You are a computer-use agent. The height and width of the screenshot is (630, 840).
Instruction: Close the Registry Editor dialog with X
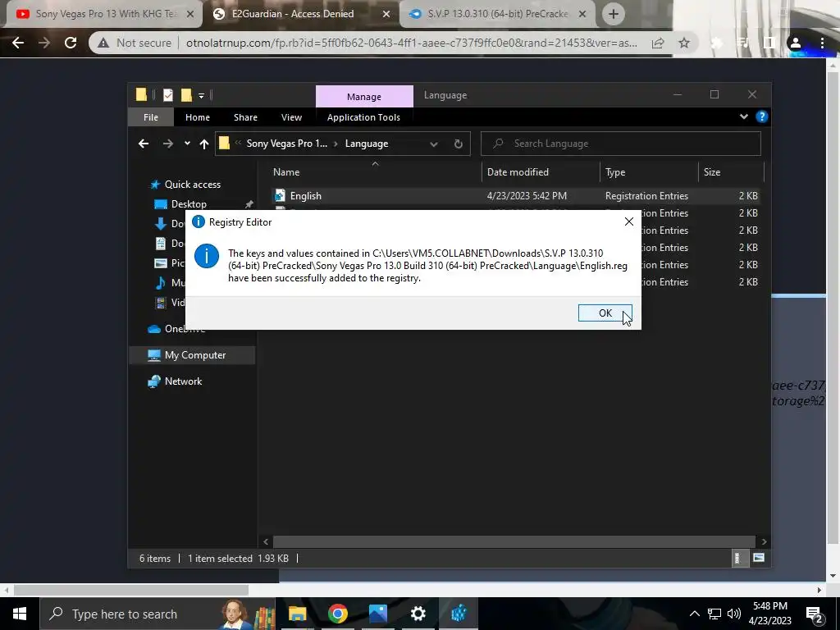(x=629, y=221)
